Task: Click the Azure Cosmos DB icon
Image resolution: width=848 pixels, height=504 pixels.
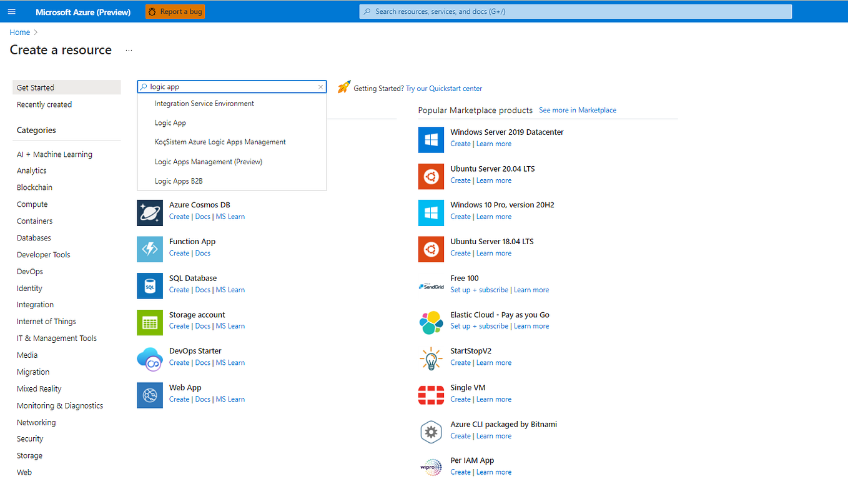Action: (x=150, y=212)
